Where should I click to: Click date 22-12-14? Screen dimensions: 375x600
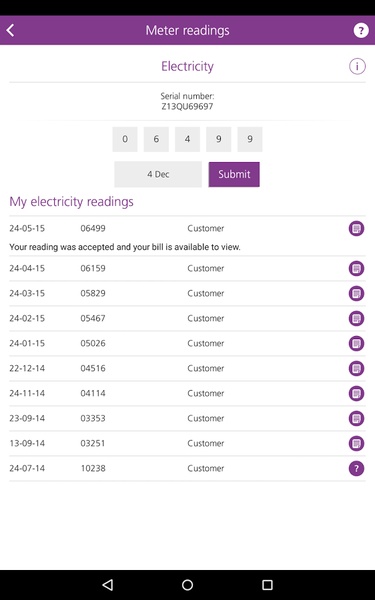(x=27, y=368)
